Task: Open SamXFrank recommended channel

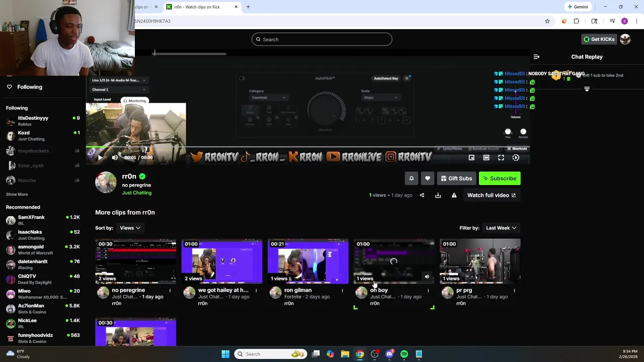Action: click(43, 220)
